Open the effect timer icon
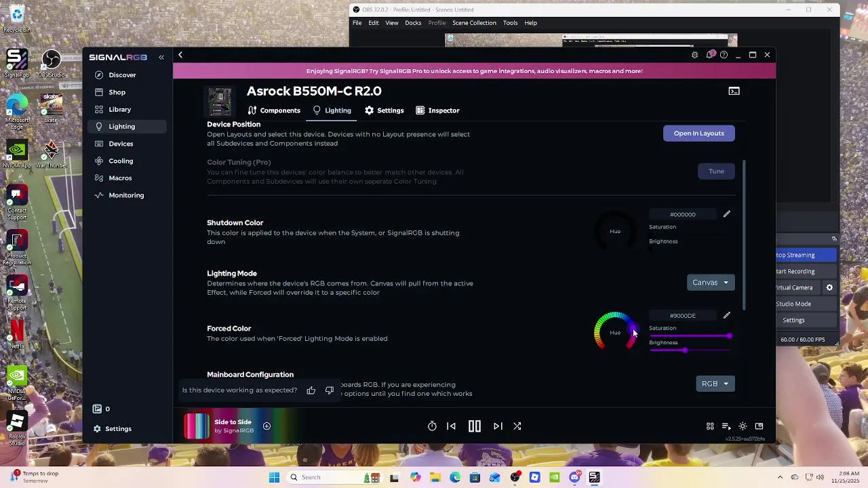Viewport: 868px width, 488px height. (x=432, y=426)
